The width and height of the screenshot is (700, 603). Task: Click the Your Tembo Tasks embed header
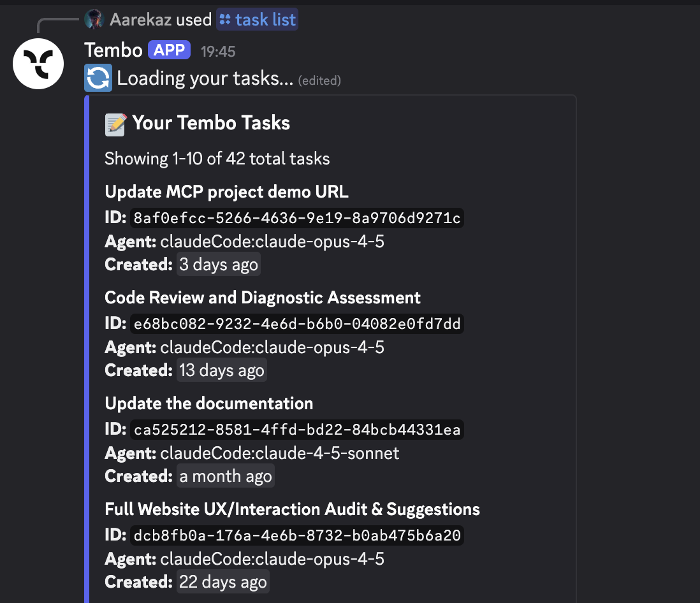click(211, 123)
